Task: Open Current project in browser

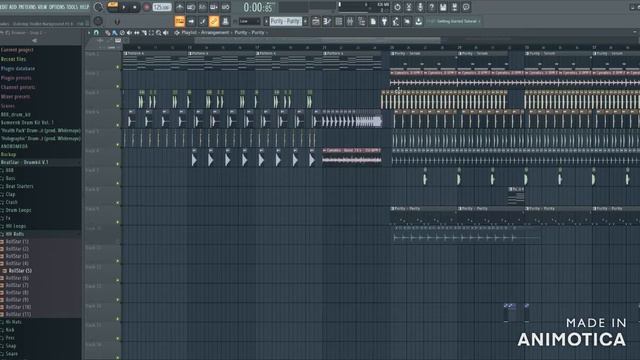Action: tap(17, 50)
